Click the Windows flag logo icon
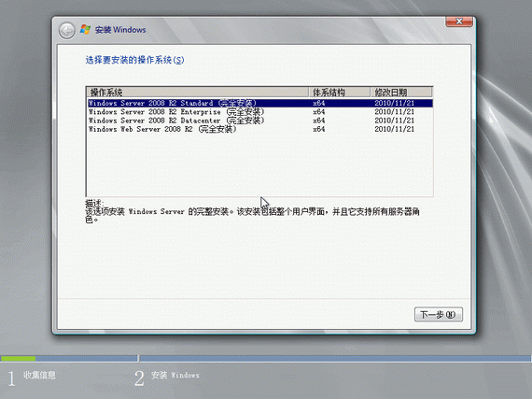The width and height of the screenshot is (532, 399). click(85, 30)
